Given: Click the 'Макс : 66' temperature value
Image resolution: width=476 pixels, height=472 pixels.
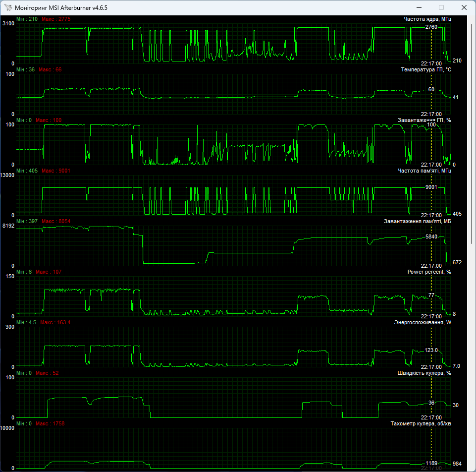Looking at the screenshot, I should [50, 69].
